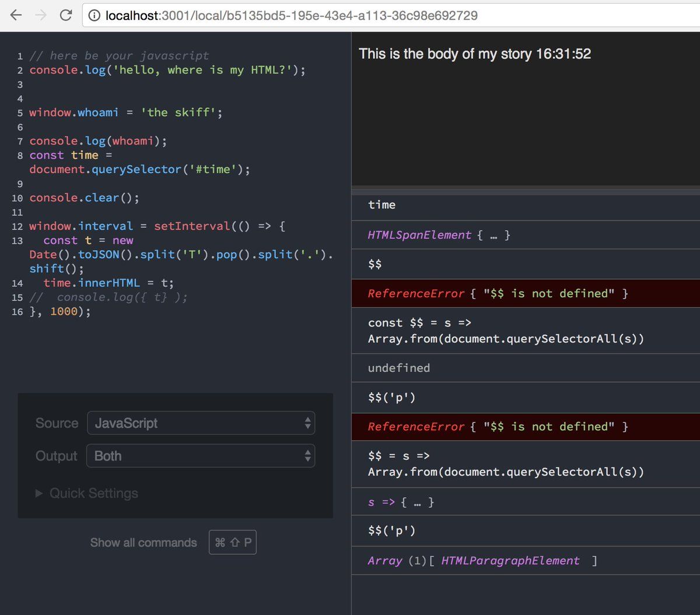Click the 'time' console input entry
This screenshot has width=700, height=615.
click(x=381, y=205)
